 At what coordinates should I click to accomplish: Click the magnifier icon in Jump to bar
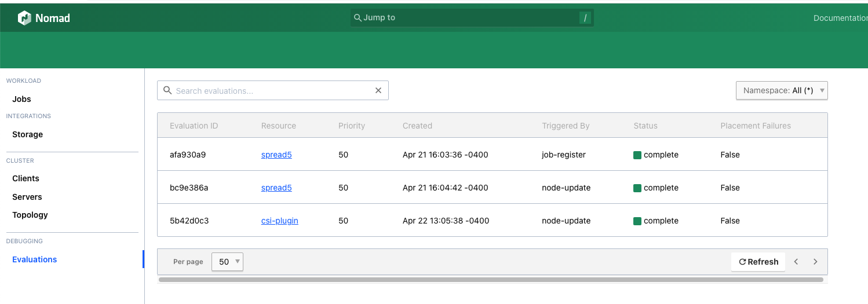pos(358,17)
